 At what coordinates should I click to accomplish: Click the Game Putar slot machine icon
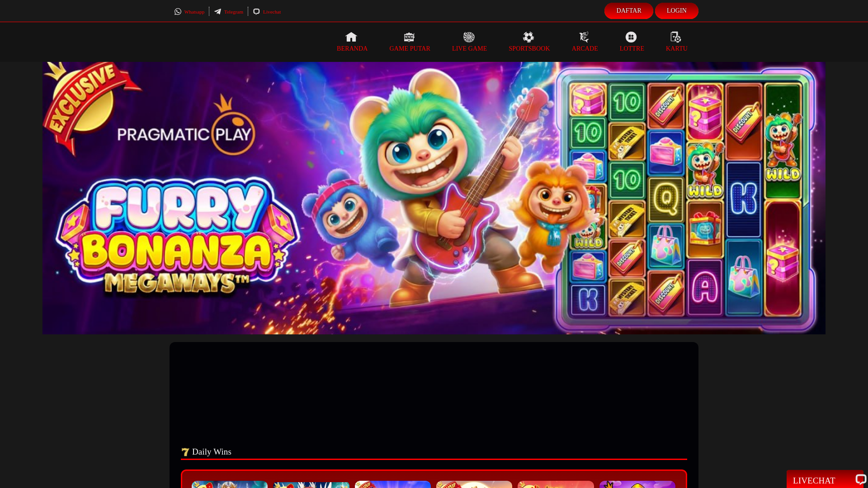(x=409, y=37)
